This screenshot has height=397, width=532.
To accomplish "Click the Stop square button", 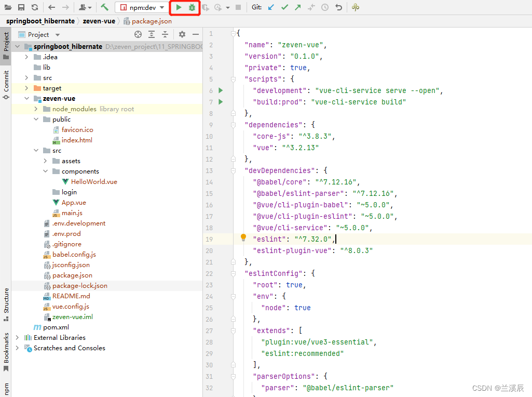I will (x=238, y=7).
